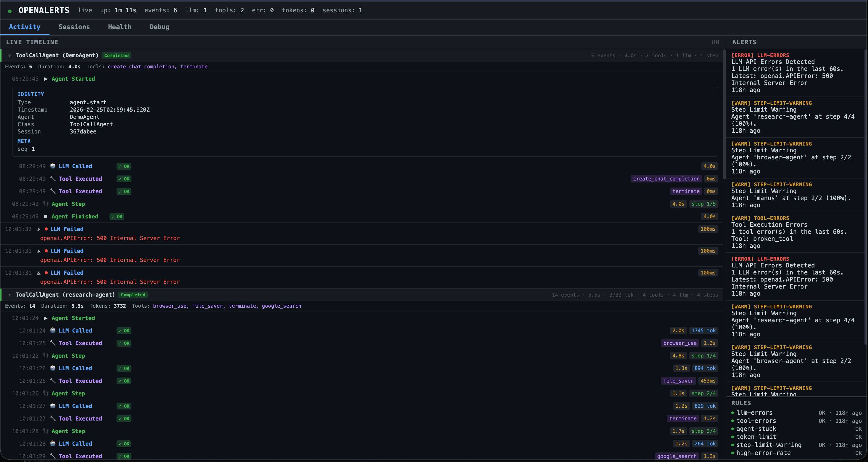Click the robot icon beside LLM Called
Screen dimensions: 868x462
click(53, 166)
